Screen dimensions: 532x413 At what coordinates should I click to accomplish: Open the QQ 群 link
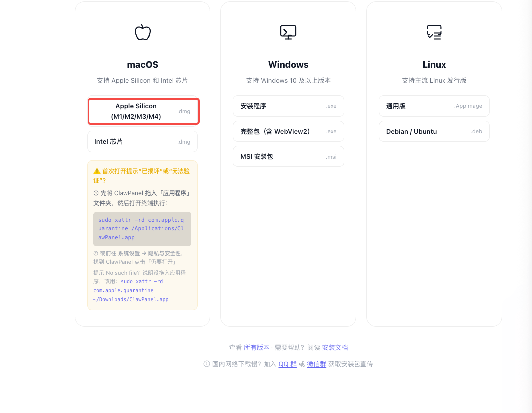coord(288,364)
